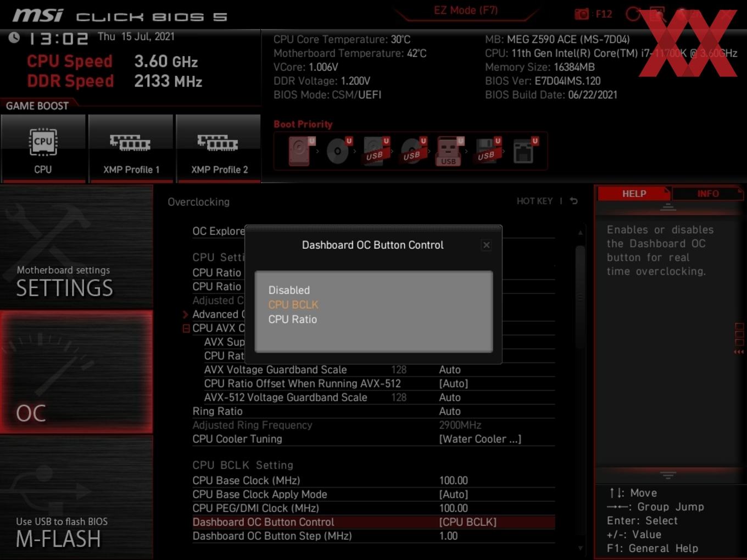Image resolution: width=747 pixels, height=560 pixels.
Task: Click the clock icon next to 13:02
Action: (14, 37)
